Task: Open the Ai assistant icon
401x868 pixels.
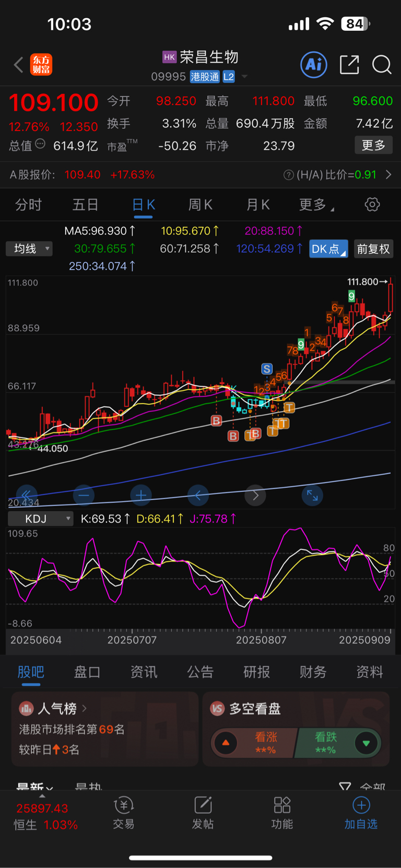Action: coord(314,65)
